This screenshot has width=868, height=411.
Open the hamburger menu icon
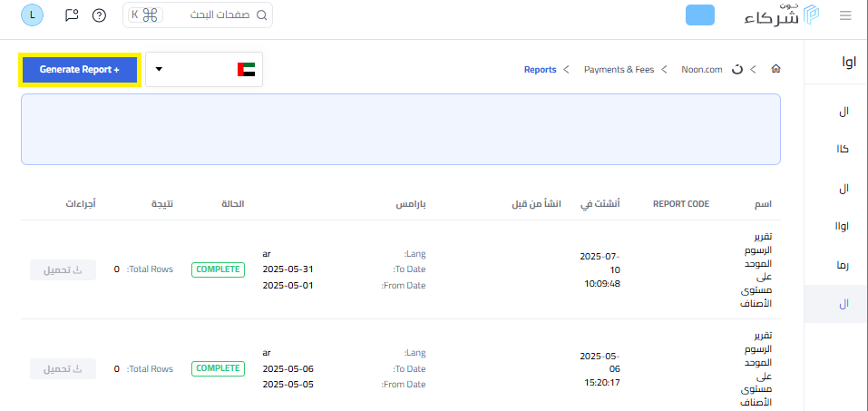(845, 15)
